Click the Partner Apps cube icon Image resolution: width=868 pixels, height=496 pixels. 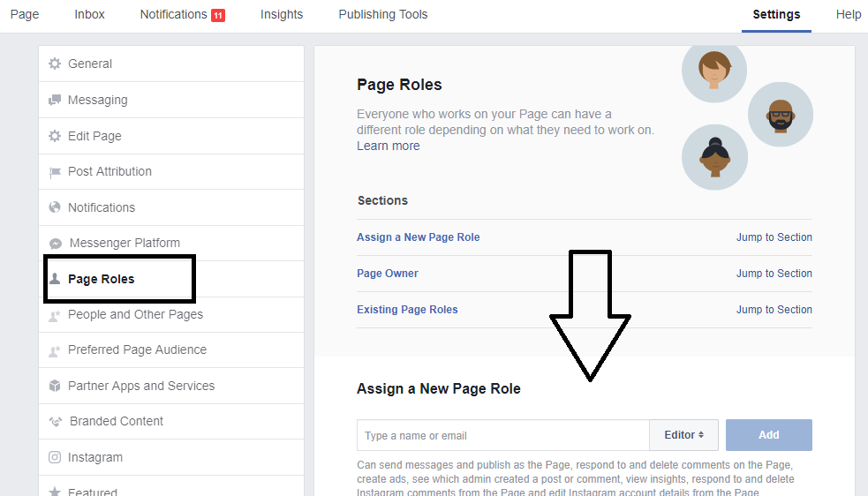click(x=55, y=386)
